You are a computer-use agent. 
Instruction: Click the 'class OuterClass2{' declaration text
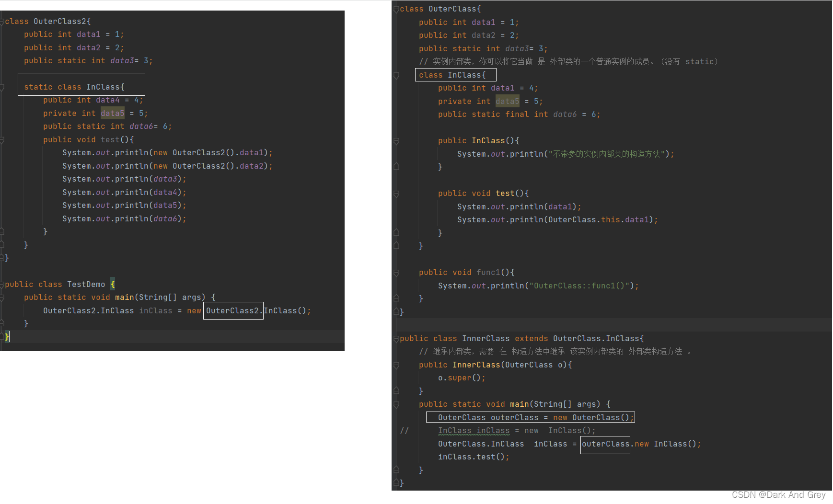pos(48,22)
